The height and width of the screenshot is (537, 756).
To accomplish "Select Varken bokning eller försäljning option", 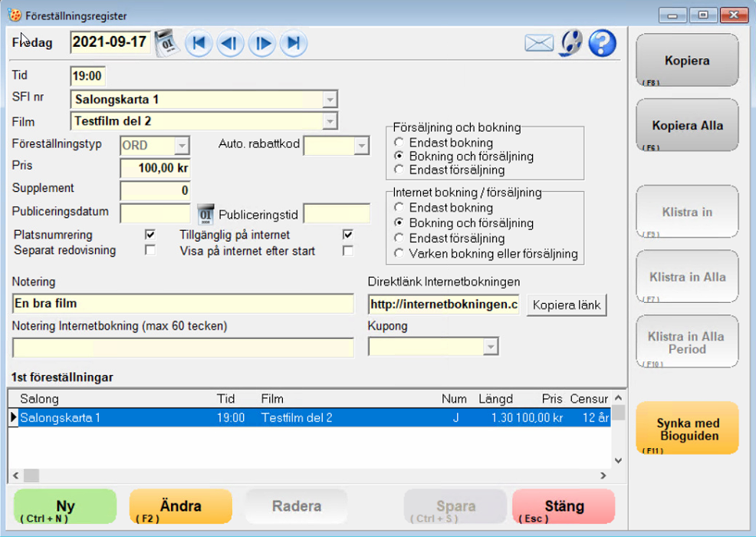I will click(399, 253).
